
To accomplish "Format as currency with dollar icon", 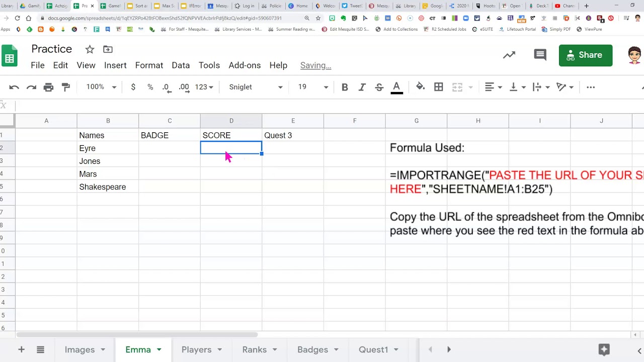I will [x=133, y=87].
